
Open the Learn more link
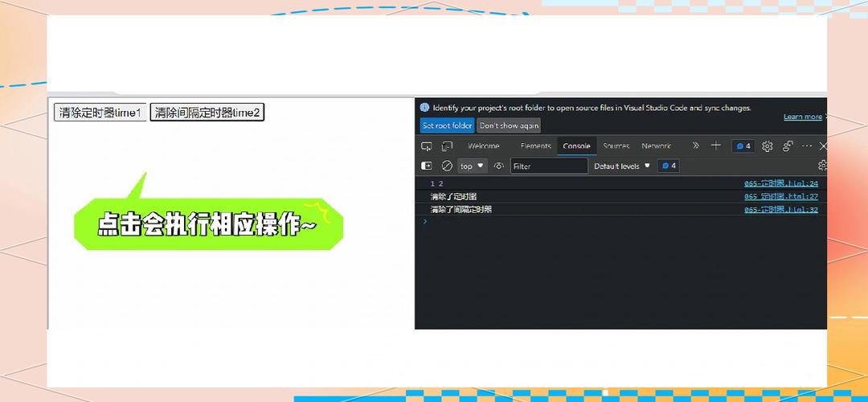pyautogui.click(x=803, y=117)
